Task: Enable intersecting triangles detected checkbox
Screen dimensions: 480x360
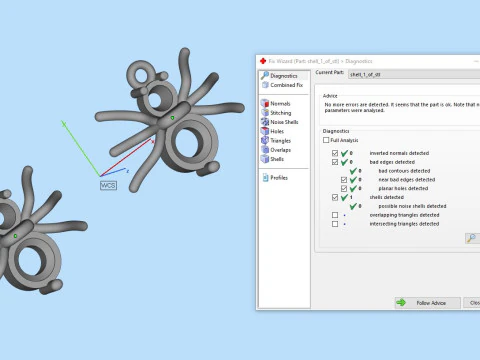Action: 335,224
